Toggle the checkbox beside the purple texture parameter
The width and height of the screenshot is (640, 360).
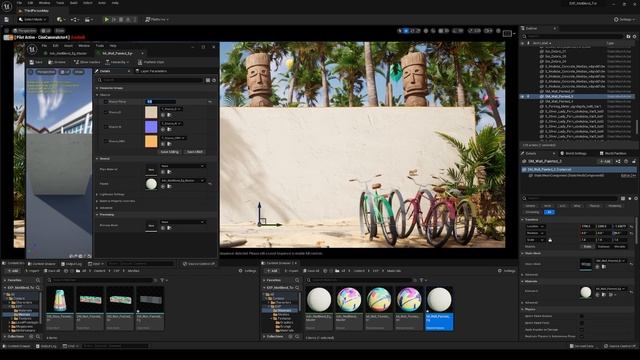(106, 127)
